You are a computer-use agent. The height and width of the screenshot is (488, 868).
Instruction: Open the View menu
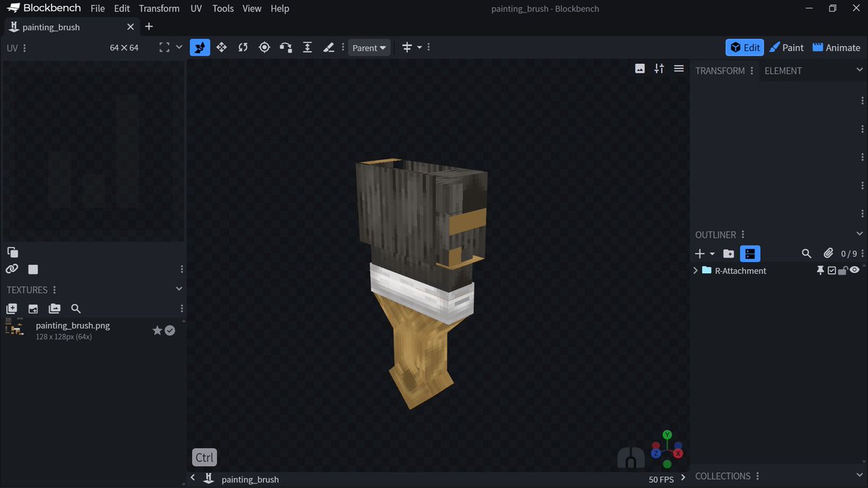[x=252, y=9]
